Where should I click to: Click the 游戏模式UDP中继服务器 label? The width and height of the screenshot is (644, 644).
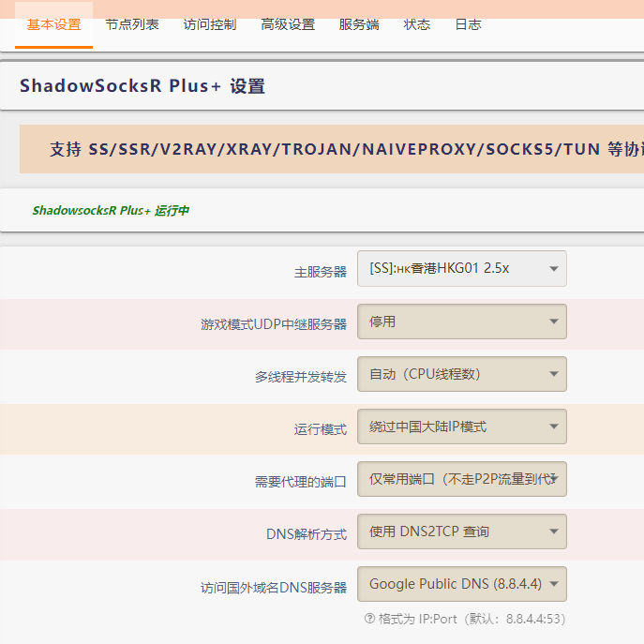point(274,324)
